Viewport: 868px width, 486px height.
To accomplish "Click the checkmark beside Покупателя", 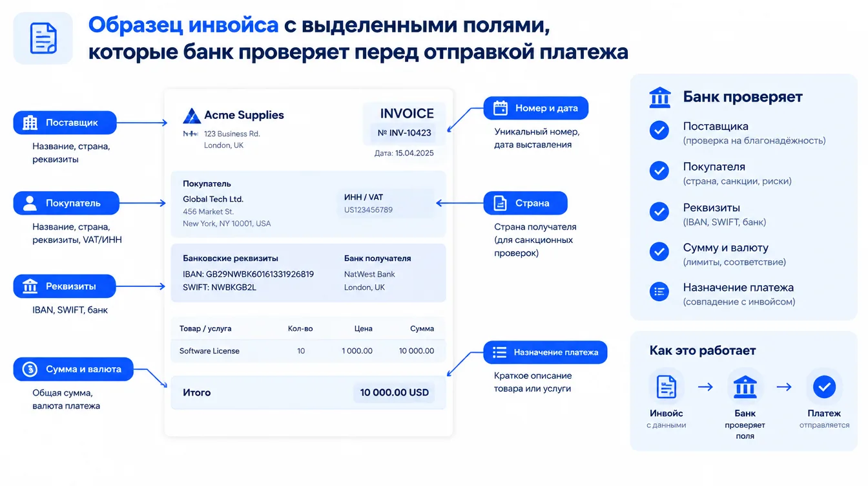I will (659, 171).
